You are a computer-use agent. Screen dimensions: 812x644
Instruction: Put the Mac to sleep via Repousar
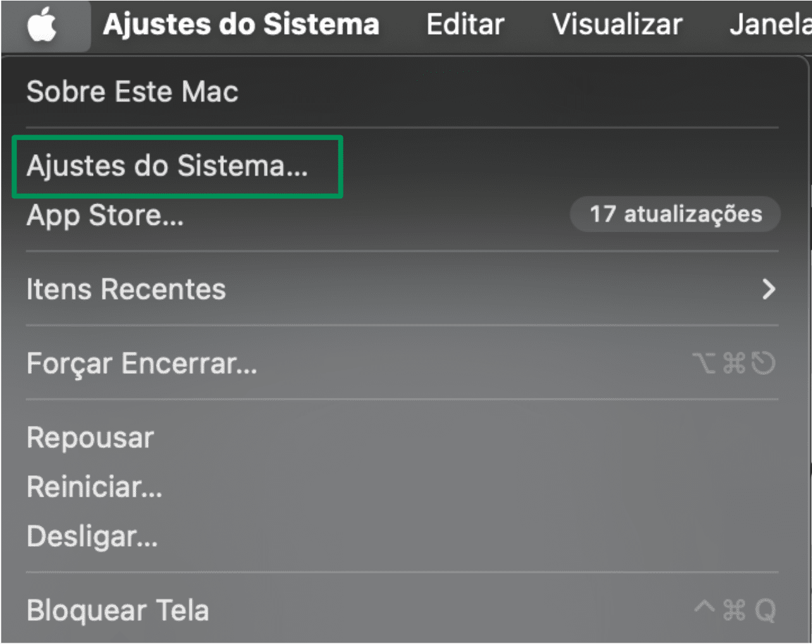tap(89, 437)
